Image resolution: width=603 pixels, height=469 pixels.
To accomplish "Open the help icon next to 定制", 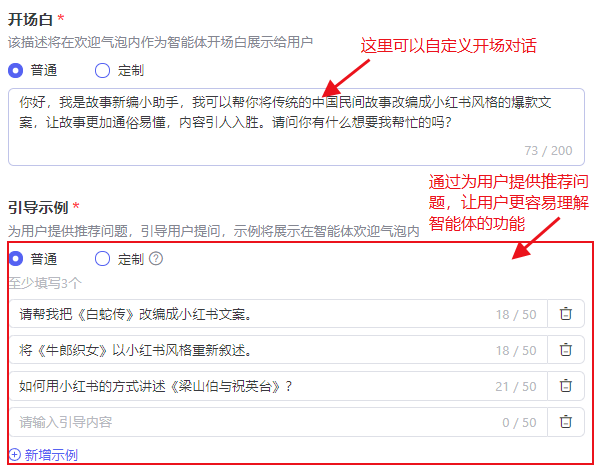I will pos(156,258).
